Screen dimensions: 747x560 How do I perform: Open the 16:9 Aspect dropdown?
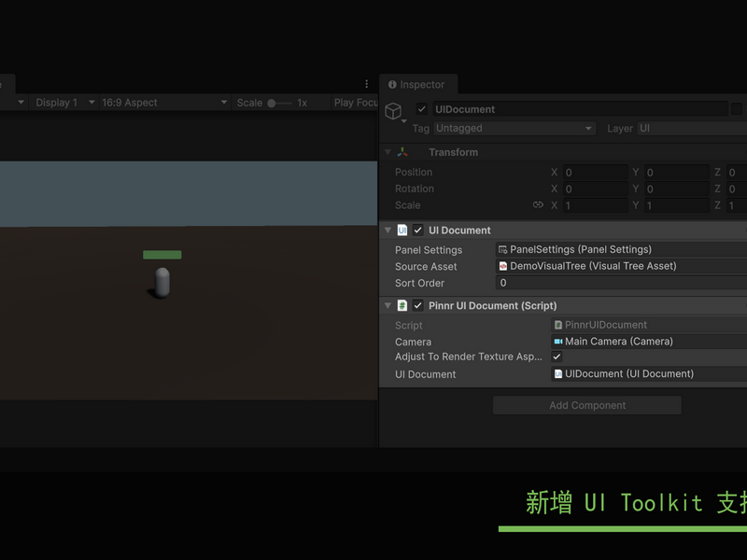(x=164, y=103)
